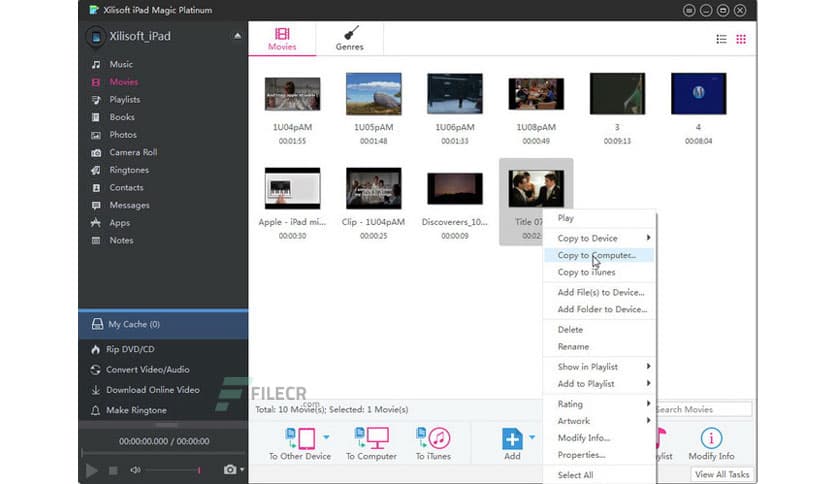Image resolution: width=836 pixels, height=484 pixels.
Task: Open To Other Device dropdown arrow
Action: click(x=326, y=437)
